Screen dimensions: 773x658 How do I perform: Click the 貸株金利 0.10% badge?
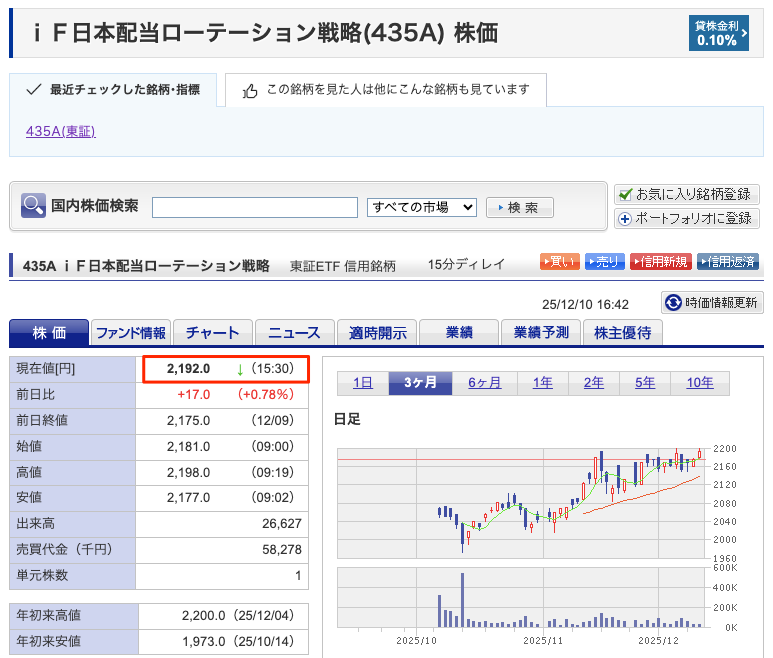click(x=718, y=33)
